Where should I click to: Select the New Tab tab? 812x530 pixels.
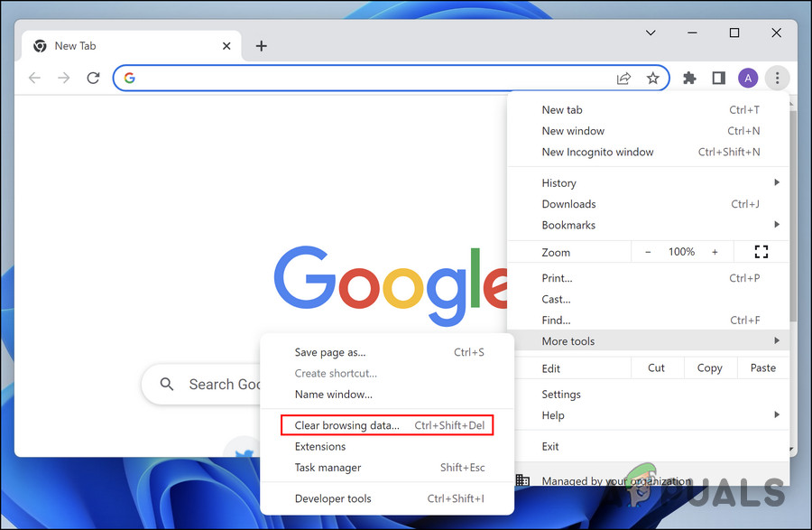[132, 46]
